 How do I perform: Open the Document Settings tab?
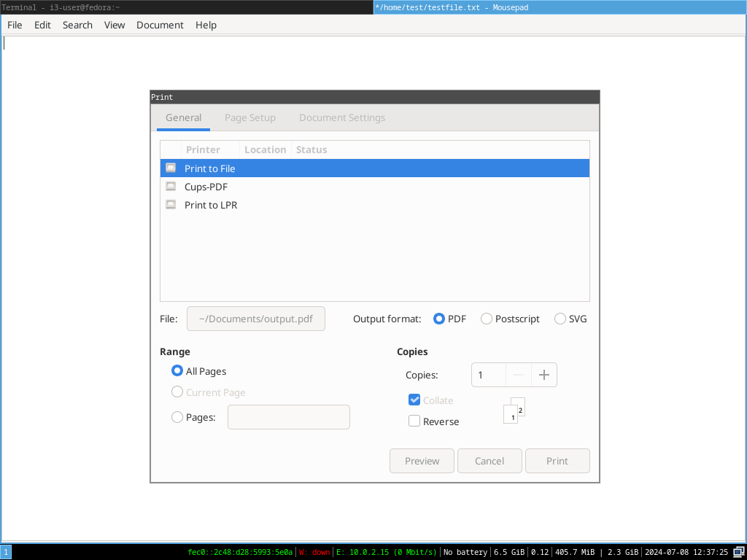click(342, 117)
